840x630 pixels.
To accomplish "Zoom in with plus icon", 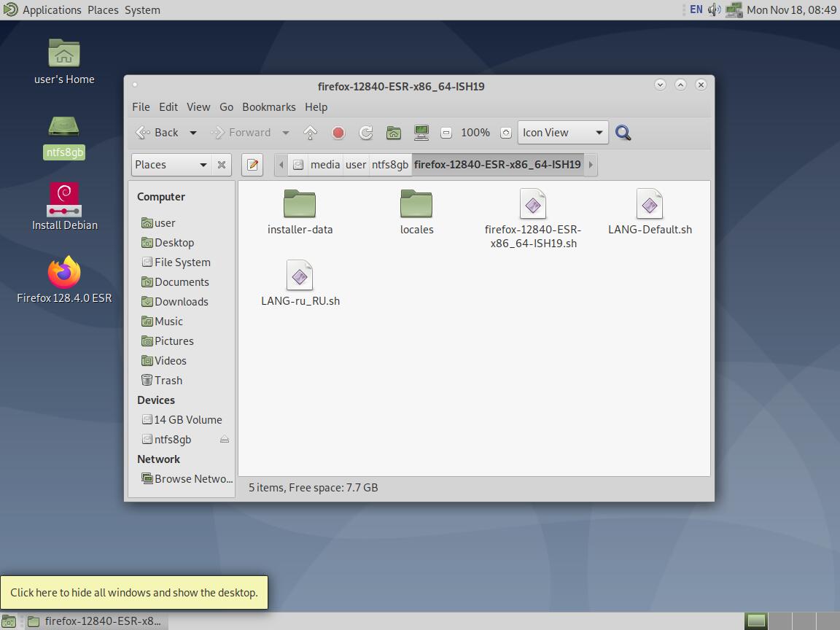I will point(506,133).
